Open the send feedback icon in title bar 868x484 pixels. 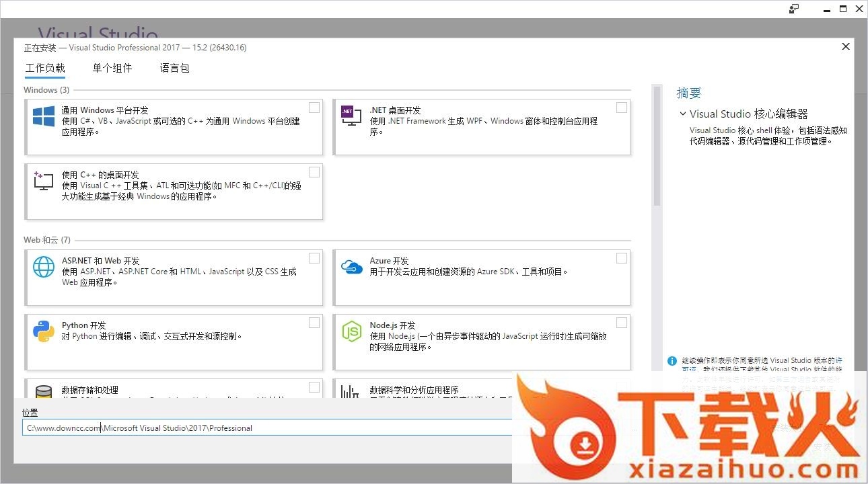click(x=794, y=9)
